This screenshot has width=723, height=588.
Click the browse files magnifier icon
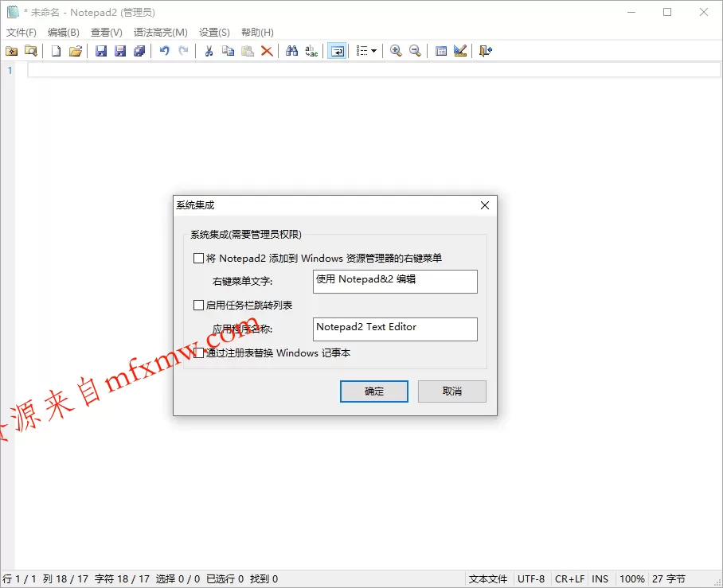(31, 51)
